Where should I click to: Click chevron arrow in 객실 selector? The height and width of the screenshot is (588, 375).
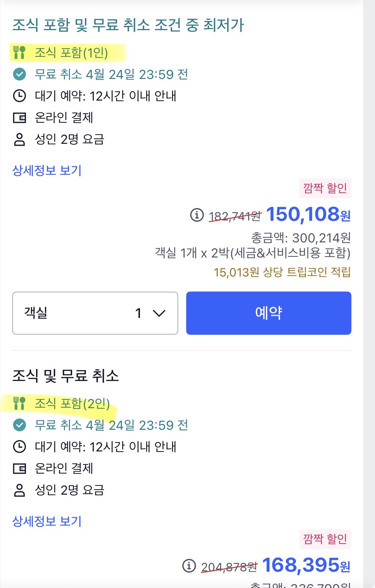pos(159,313)
